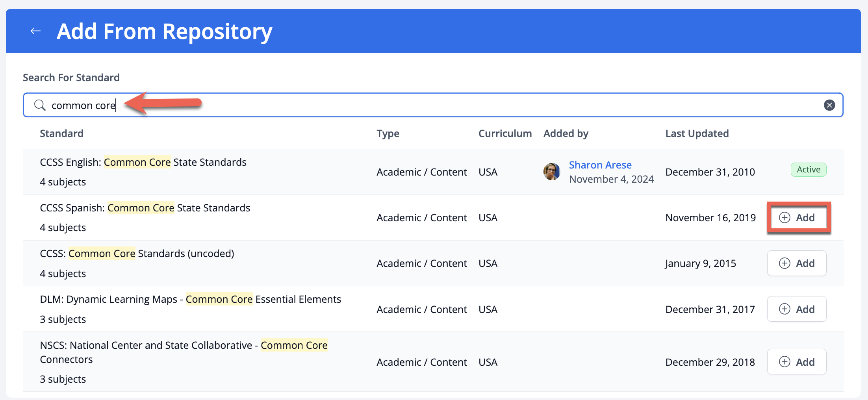Focus the Search For Standard input field

point(433,105)
